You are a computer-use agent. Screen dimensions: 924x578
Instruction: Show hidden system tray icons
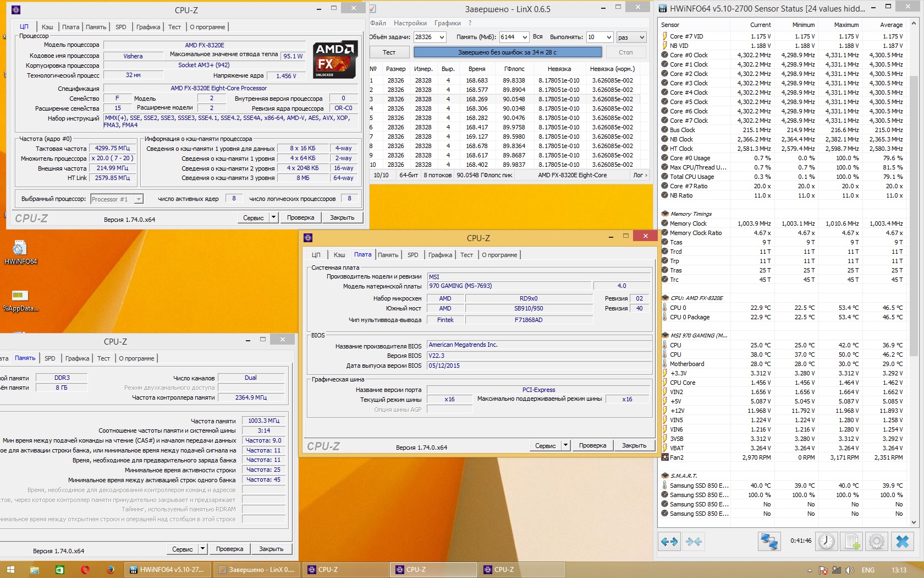810,570
